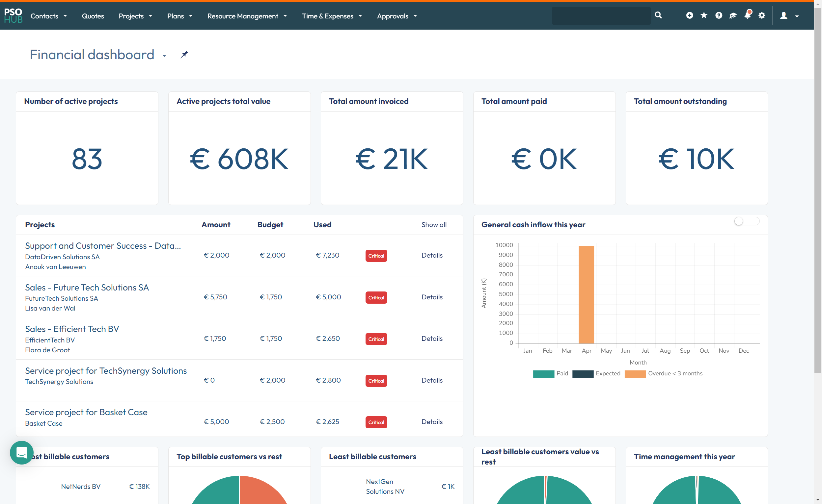Click Show all projects link
822x504 pixels.
click(434, 225)
